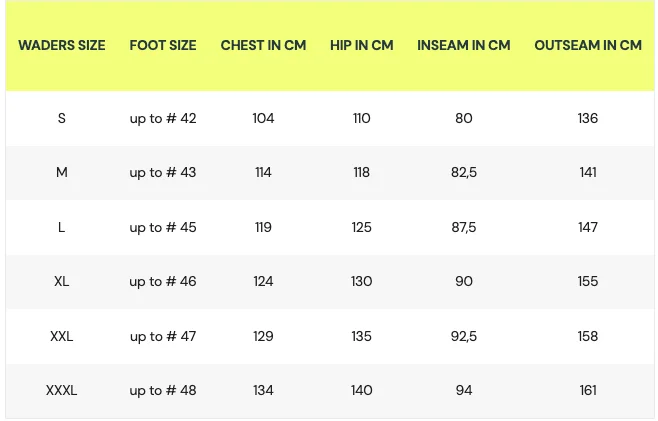The image size is (658, 421).
Task: Select outseam value 155
Action: (588, 282)
